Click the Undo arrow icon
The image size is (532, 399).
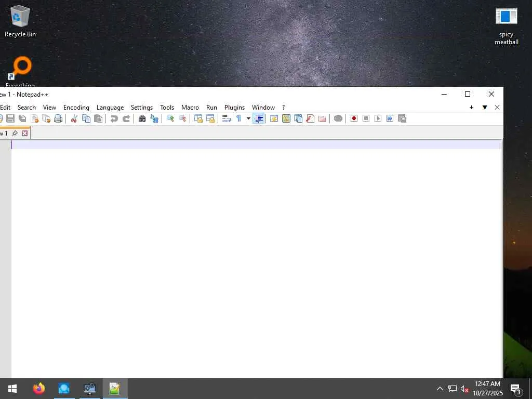click(114, 118)
